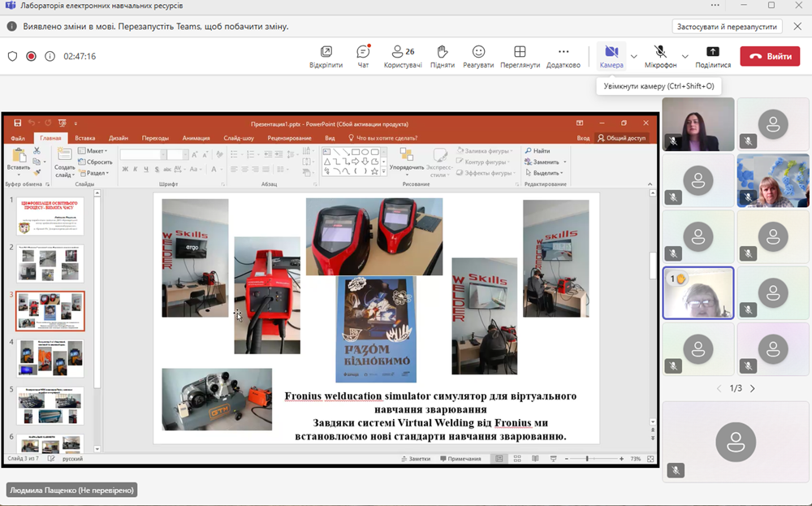Dismiss the language change notification
Viewport: 812px width, 506px height.
tap(797, 26)
